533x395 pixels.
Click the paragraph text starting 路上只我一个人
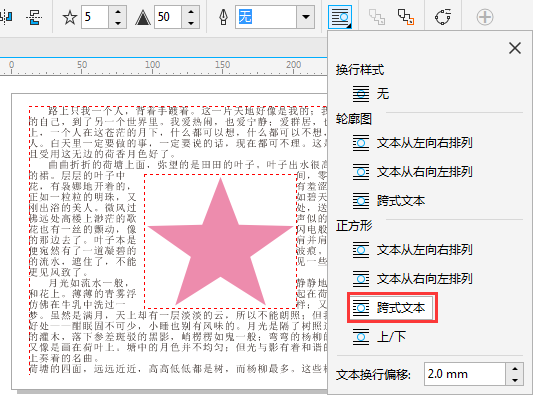click(x=188, y=111)
